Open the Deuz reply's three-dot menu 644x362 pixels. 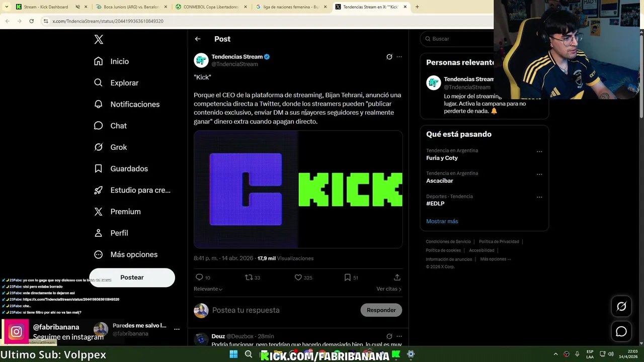399,336
